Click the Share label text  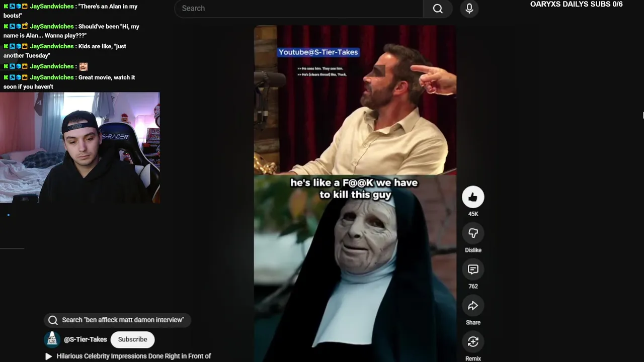coord(473,322)
